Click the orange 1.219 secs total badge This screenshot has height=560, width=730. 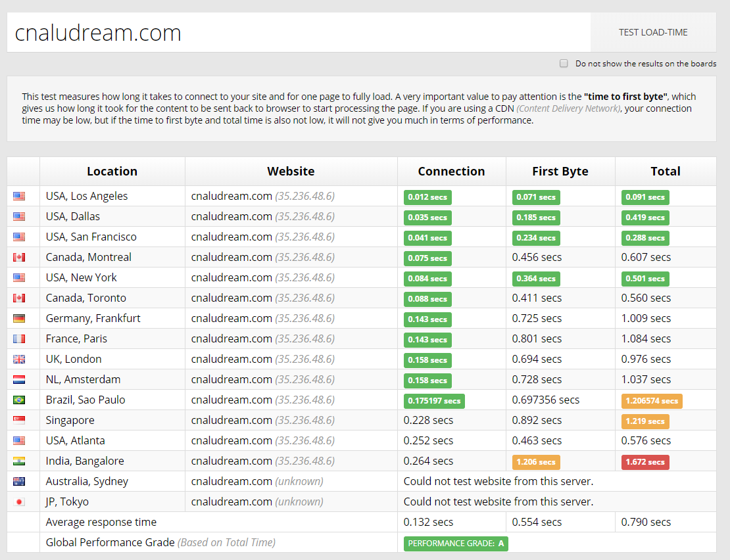645,421
